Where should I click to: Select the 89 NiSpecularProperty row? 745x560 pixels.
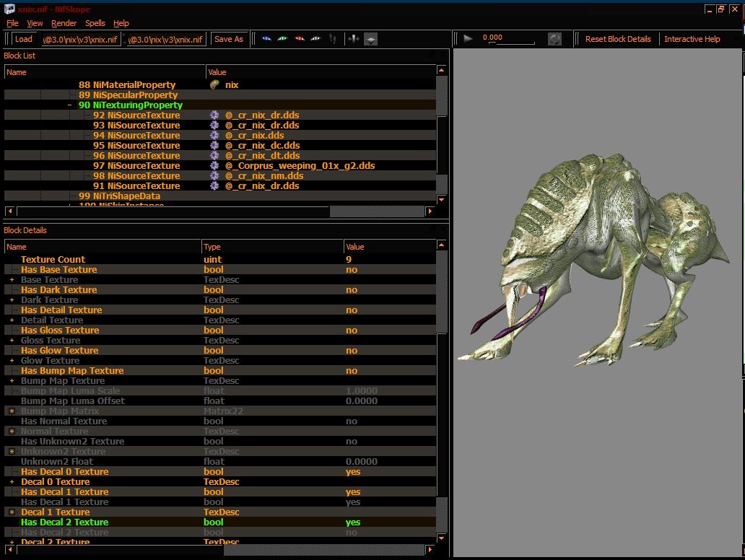220,95
